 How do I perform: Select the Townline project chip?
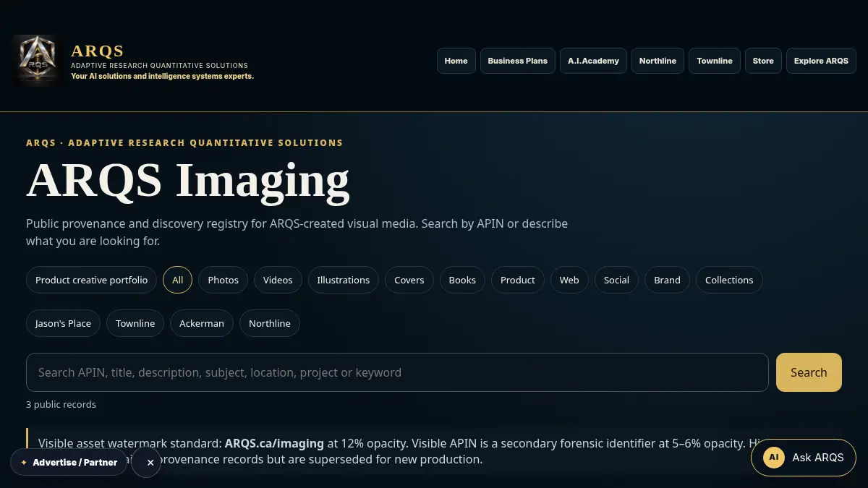point(135,323)
